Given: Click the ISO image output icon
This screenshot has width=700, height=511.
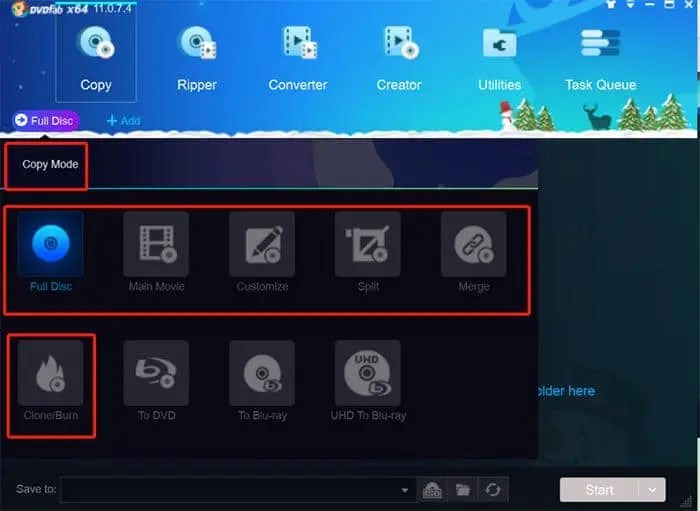Looking at the screenshot, I should click(432, 490).
